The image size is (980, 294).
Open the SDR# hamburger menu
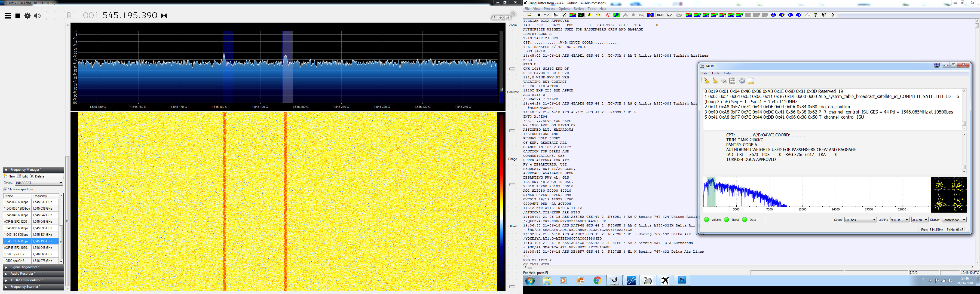(x=8, y=16)
